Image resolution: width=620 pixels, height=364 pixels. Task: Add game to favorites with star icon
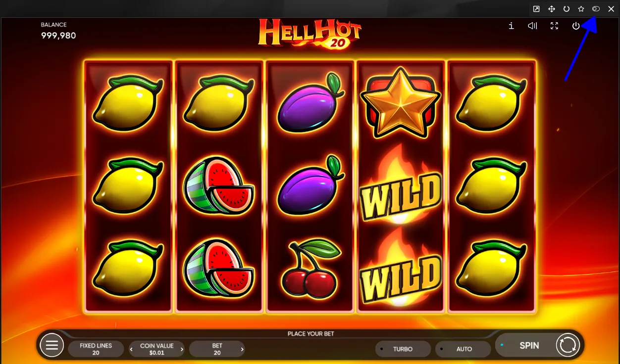tap(581, 9)
